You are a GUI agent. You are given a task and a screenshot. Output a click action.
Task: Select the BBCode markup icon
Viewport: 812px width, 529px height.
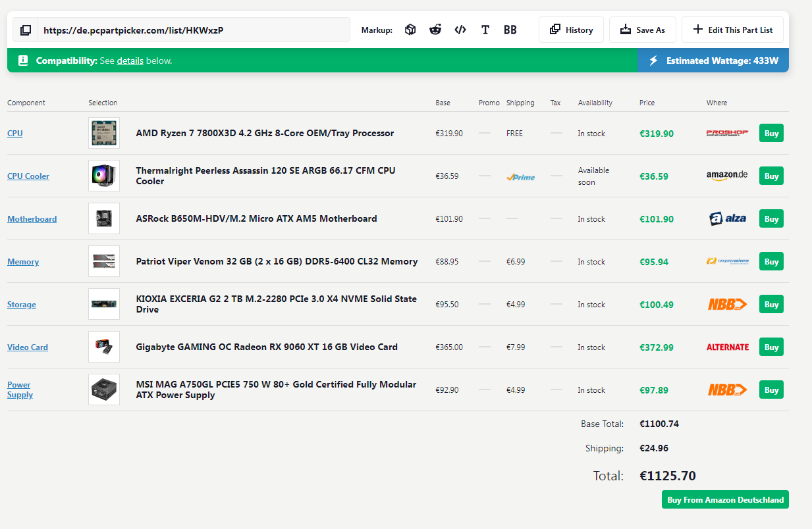pyautogui.click(x=510, y=30)
